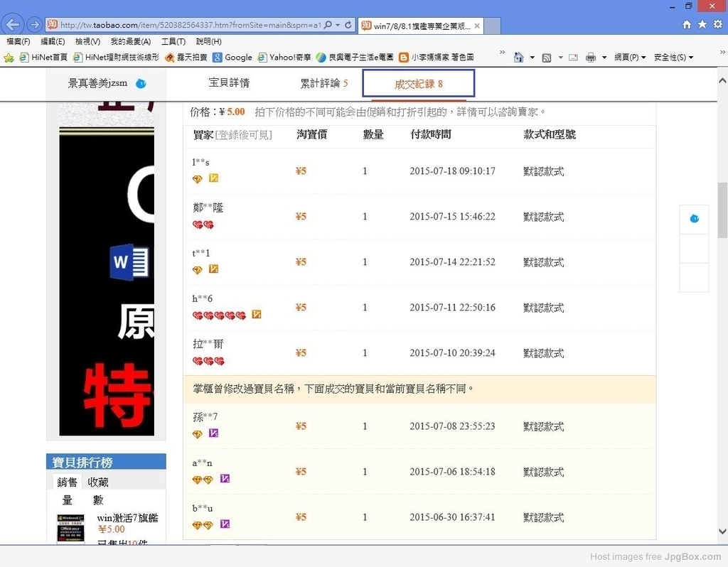728x567 pixels.
Task: Click the RSS feeds icon
Action: tap(546, 58)
